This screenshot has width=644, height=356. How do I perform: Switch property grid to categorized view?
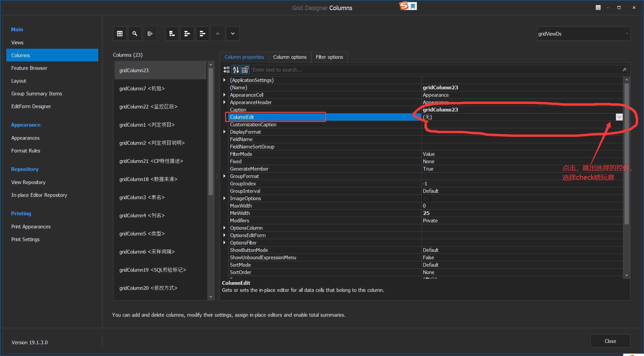(227, 70)
